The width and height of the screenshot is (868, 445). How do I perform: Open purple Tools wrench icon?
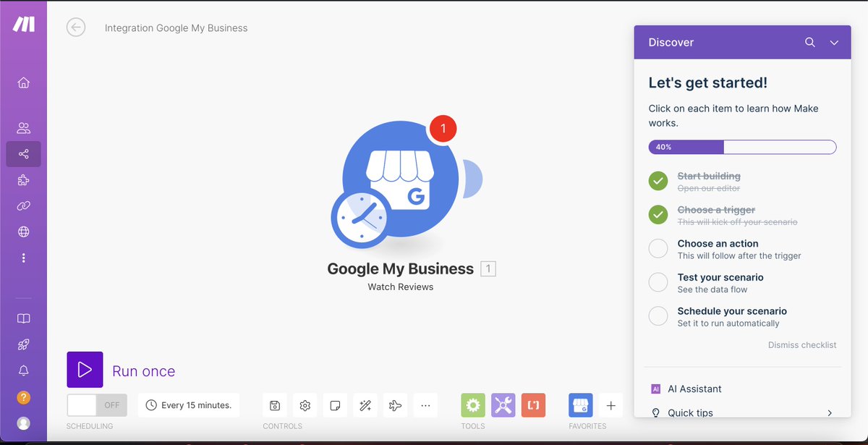click(x=503, y=405)
